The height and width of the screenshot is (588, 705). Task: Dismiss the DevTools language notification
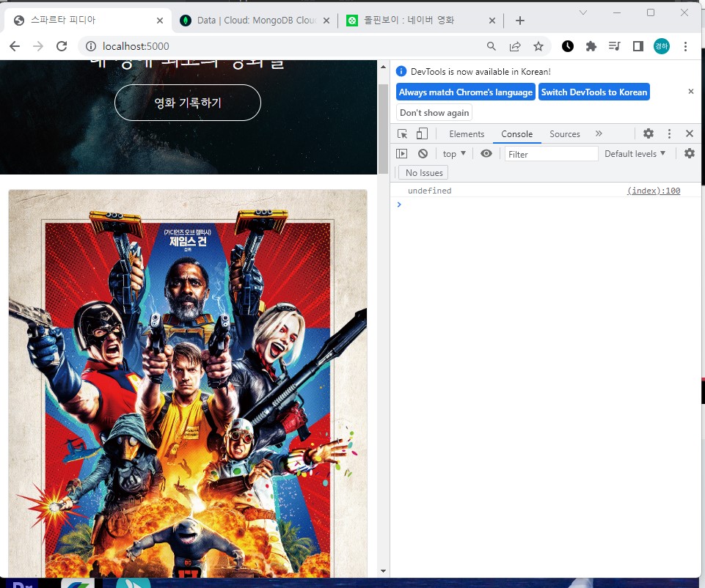click(690, 91)
